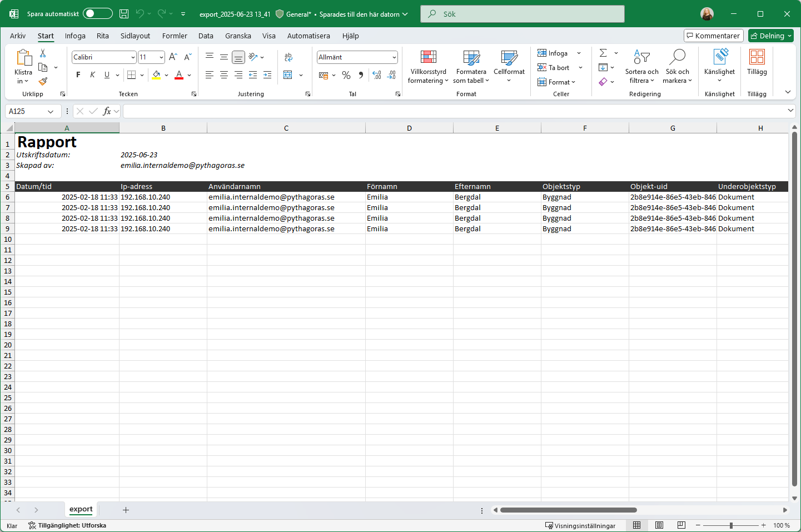
Task: Switch to page layout view
Action: 659,525
